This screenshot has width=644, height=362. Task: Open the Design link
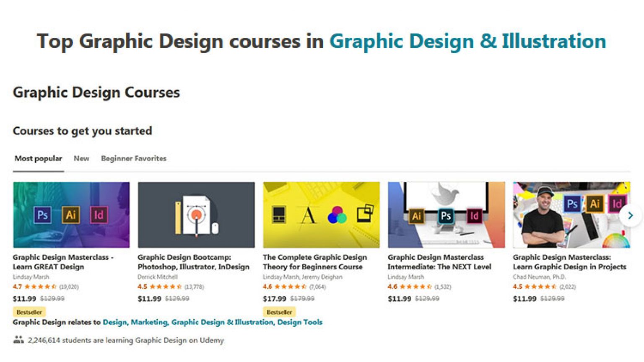(115, 322)
